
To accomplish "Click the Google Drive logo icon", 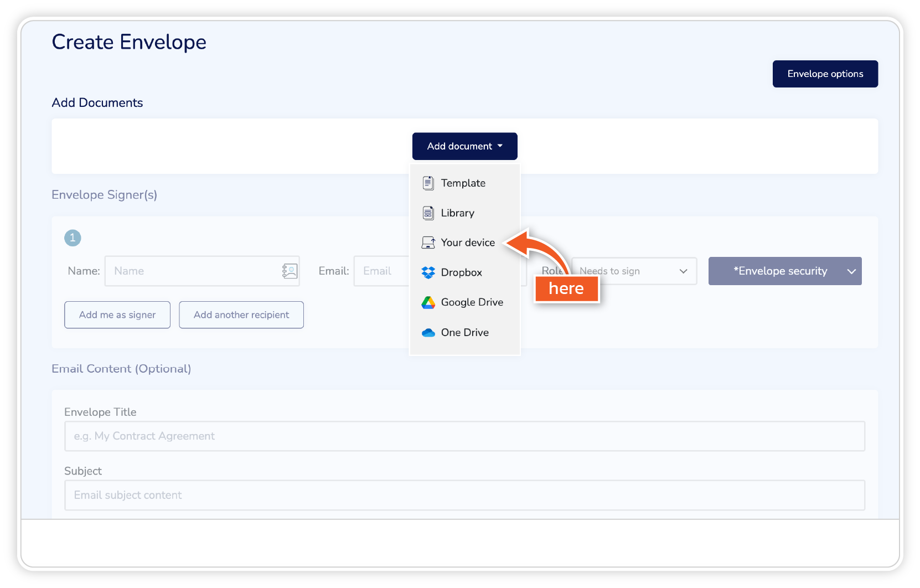I will [428, 302].
